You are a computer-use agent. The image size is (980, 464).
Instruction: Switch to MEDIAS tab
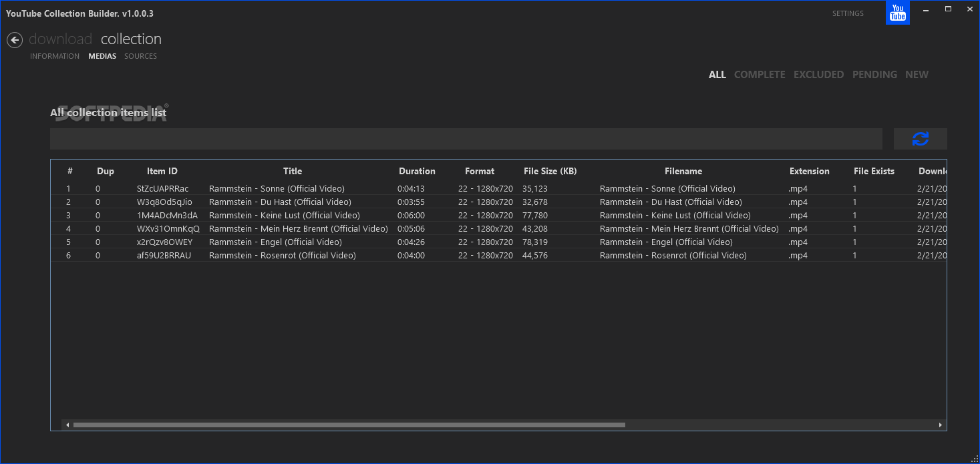point(102,56)
